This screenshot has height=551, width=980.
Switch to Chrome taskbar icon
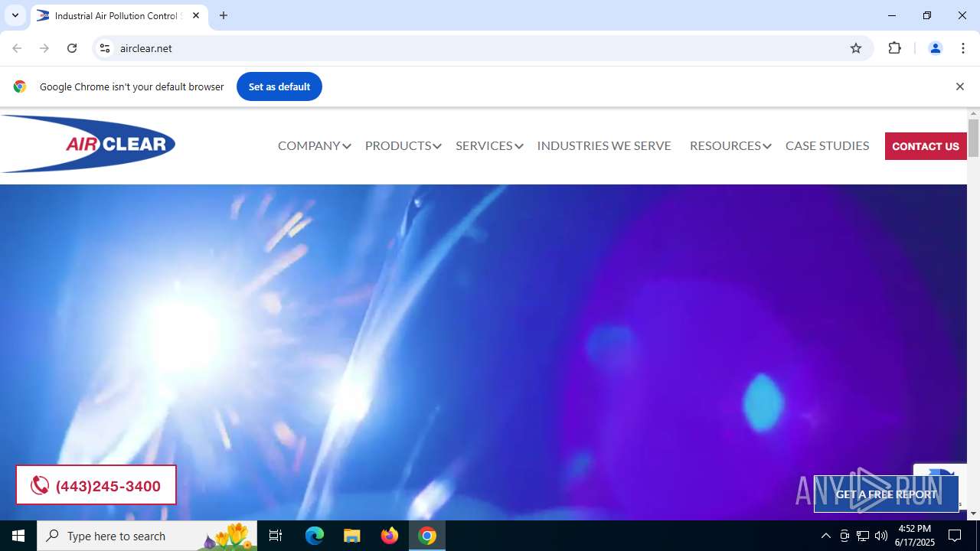pyautogui.click(x=427, y=536)
